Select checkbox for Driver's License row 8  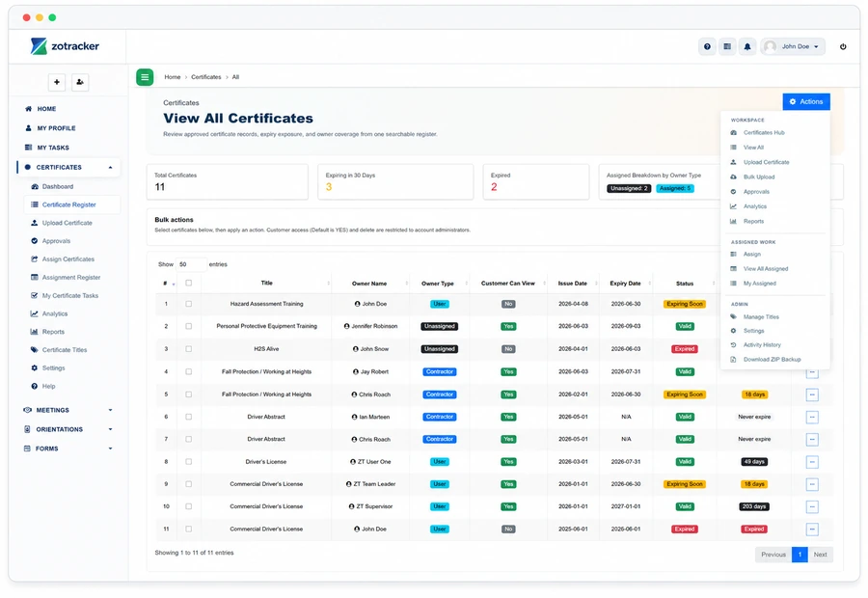point(189,461)
